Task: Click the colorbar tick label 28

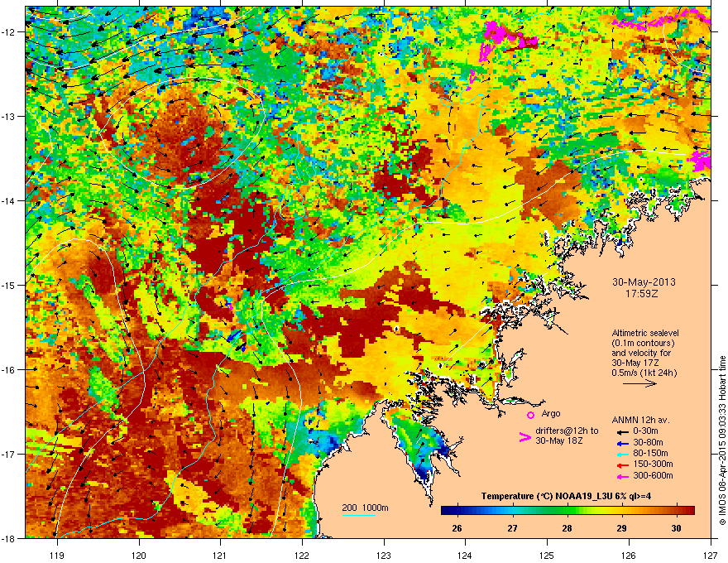Action: (567, 528)
